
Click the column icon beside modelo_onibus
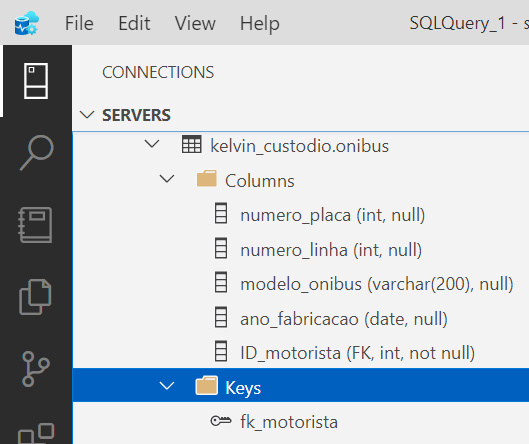pyautogui.click(x=221, y=282)
